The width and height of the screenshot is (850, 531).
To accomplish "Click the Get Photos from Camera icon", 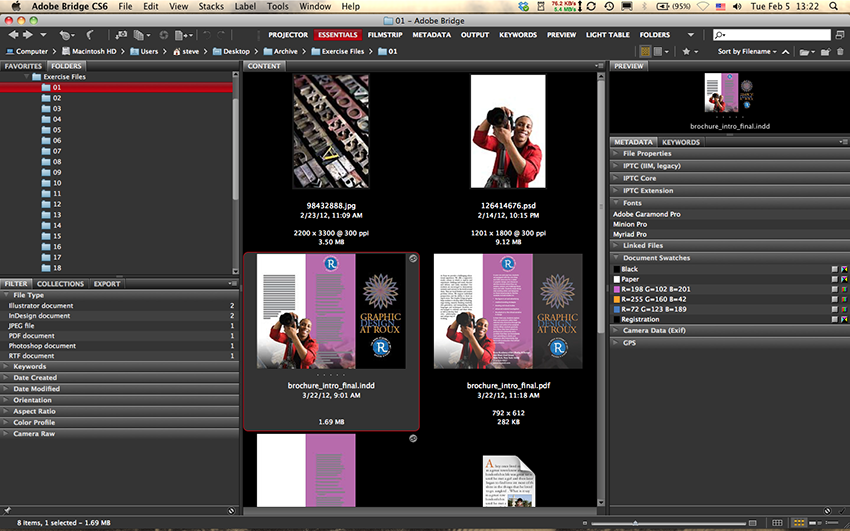I will (x=121, y=35).
